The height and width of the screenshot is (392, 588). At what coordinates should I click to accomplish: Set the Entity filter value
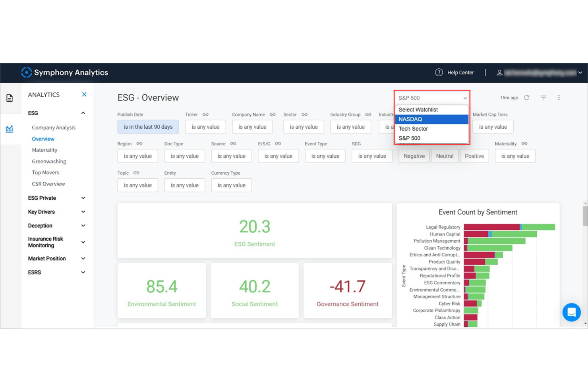[184, 185]
